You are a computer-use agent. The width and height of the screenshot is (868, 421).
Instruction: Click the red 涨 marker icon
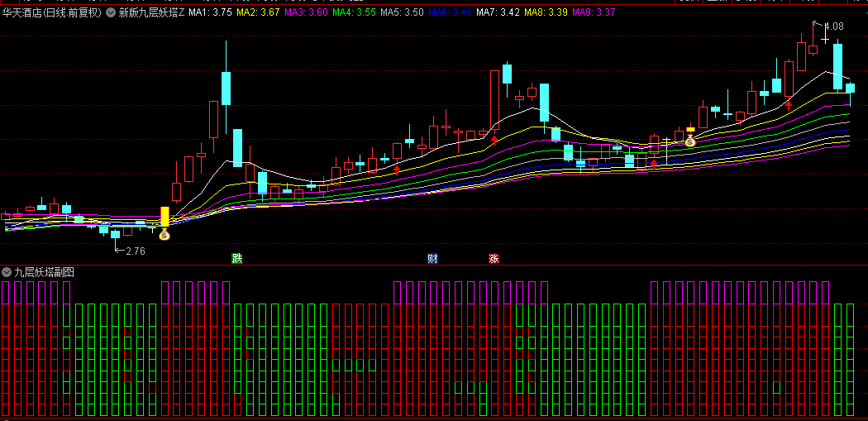click(494, 258)
